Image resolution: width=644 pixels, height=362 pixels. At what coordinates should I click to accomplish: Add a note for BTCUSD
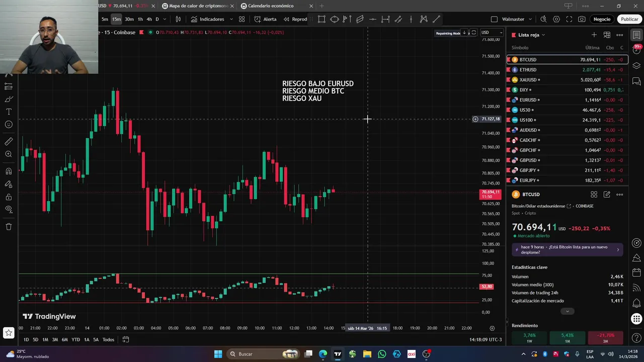tap(607, 195)
